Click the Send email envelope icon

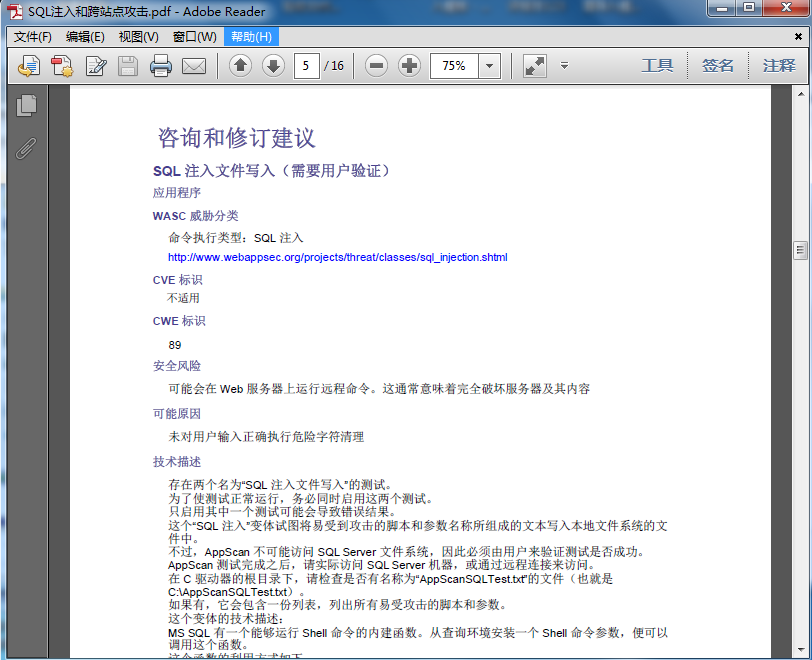[x=194, y=66]
